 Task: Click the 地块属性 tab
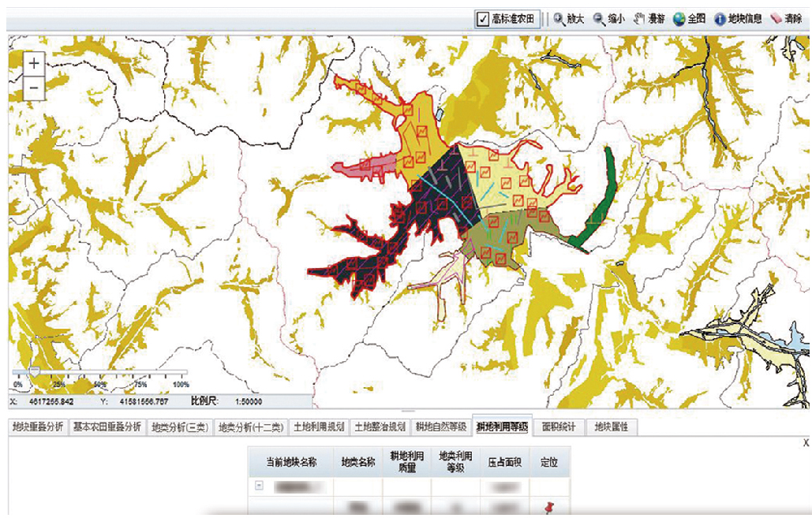612,427
